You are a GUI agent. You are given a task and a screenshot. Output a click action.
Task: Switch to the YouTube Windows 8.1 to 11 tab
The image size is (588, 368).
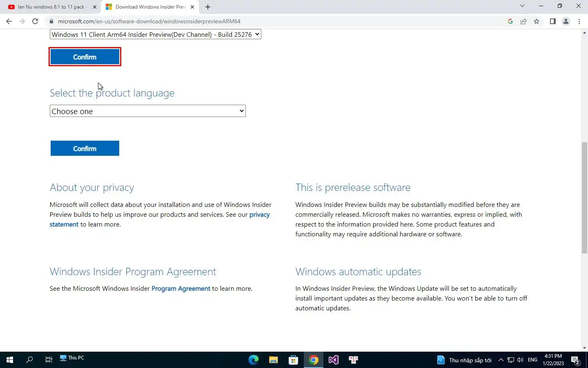(x=52, y=7)
